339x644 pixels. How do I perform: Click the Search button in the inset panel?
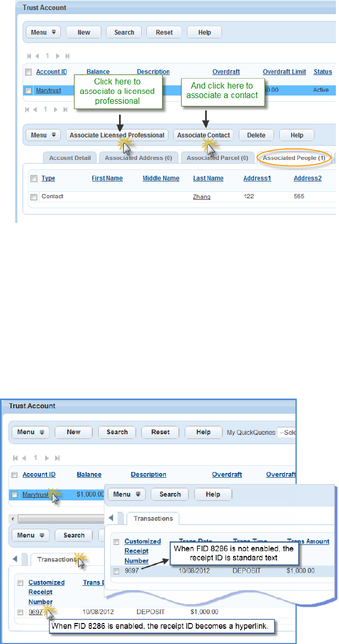point(170,494)
